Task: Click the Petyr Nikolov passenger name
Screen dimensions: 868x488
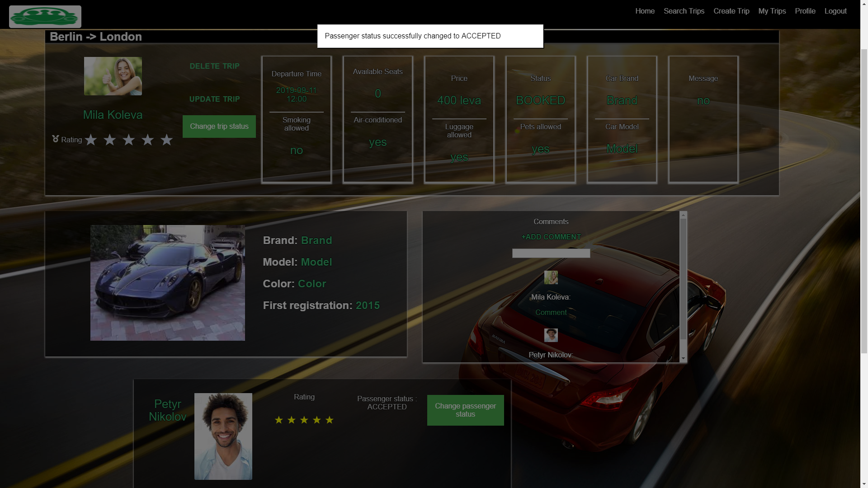Action: pos(168,410)
